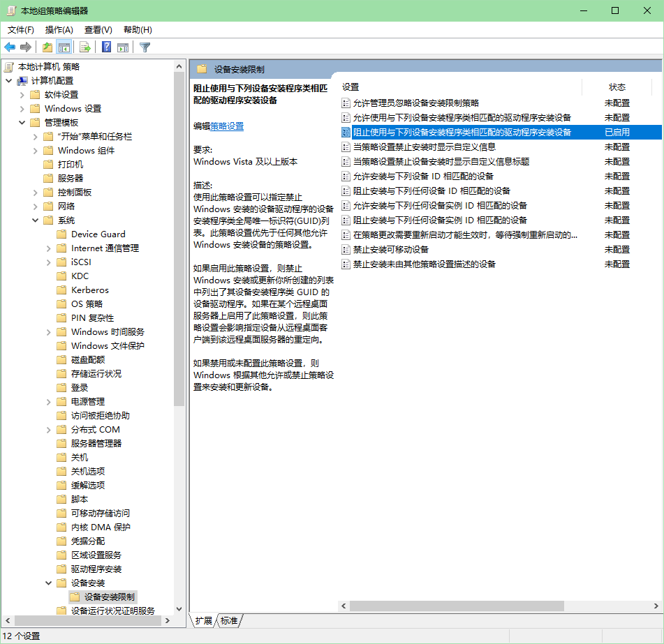The image size is (664, 644).
Task: Click the folder icon for 关机选项
Action: (x=62, y=472)
